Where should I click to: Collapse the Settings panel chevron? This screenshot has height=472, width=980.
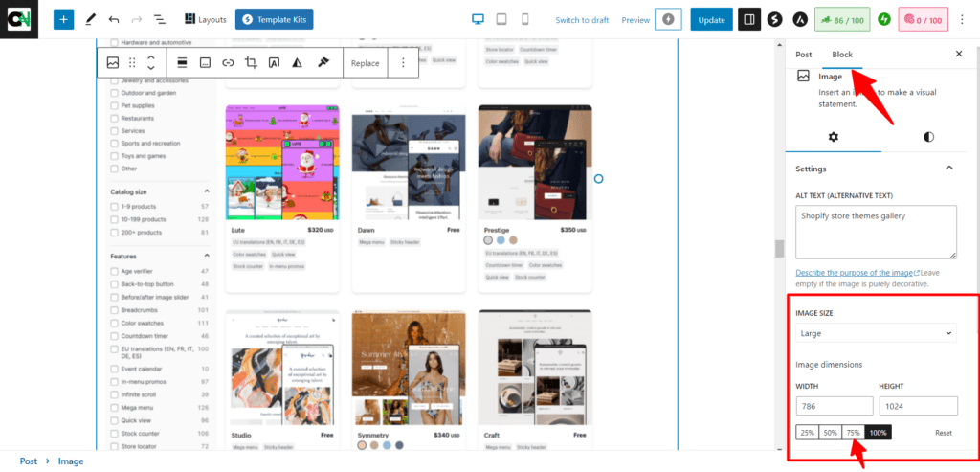click(949, 168)
